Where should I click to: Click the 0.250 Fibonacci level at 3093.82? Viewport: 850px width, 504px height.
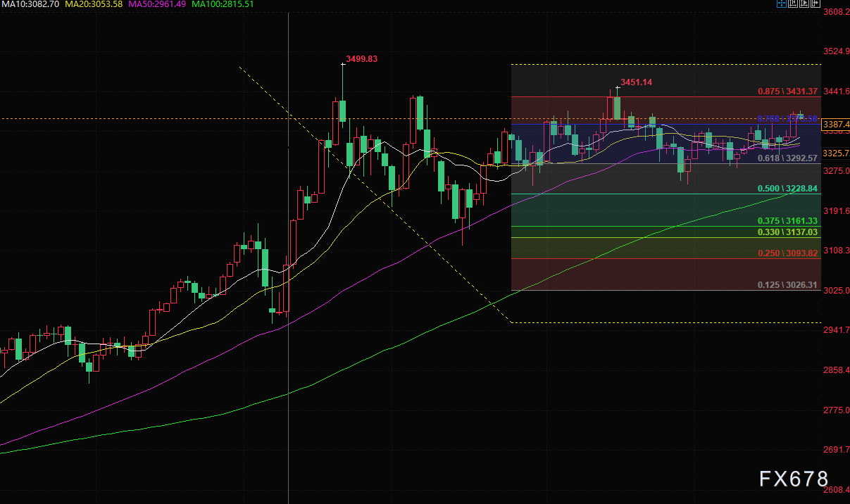coord(787,253)
